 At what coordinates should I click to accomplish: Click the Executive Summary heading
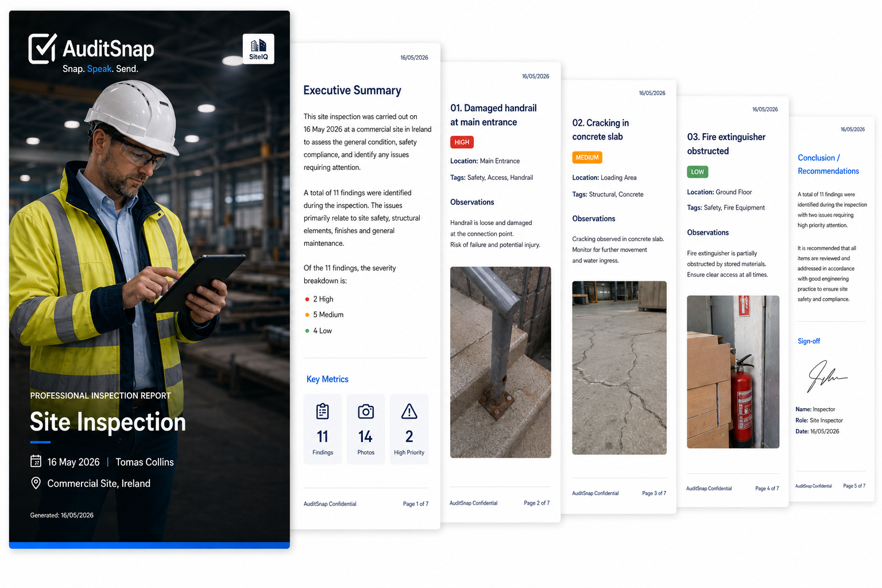(x=352, y=90)
